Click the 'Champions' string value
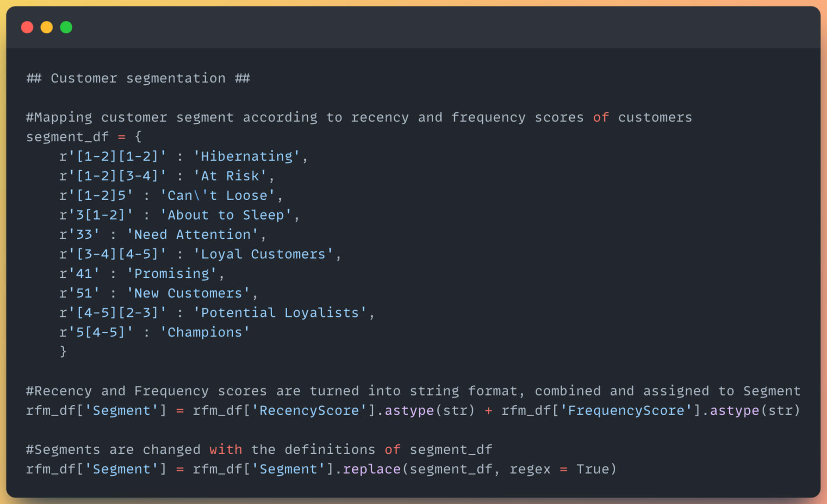The height and width of the screenshot is (504, 827). [x=205, y=332]
